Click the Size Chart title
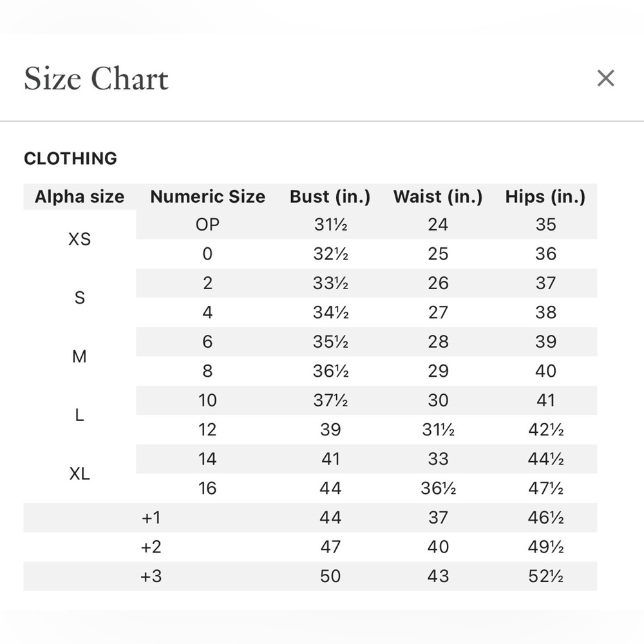Image resolution: width=644 pixels, height=644 pixels. [96, 78]
